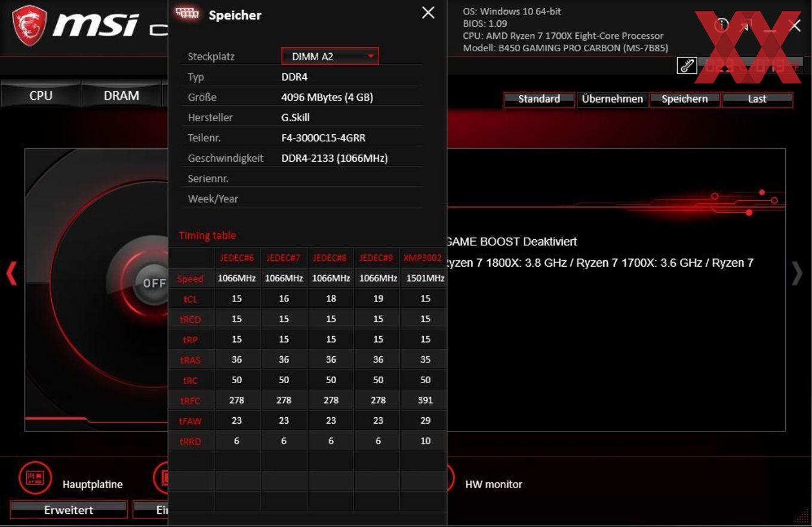Click the tCL value 18 cell
This screenshot has height=527, width=812.
[331, 298]
